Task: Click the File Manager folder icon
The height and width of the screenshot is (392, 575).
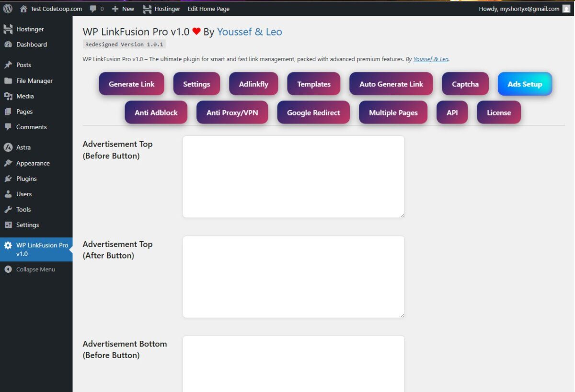Action: click(8, 81)
